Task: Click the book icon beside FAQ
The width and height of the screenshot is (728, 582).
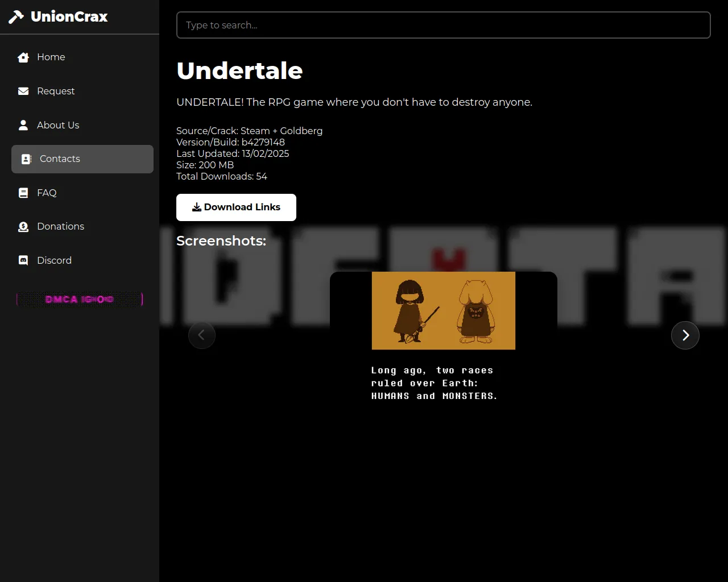Action: 23,193
